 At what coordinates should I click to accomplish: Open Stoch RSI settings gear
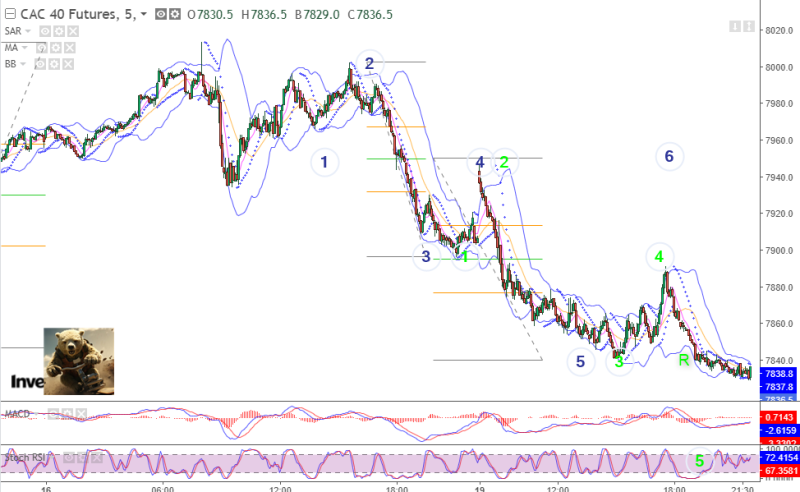click(82, 458)
